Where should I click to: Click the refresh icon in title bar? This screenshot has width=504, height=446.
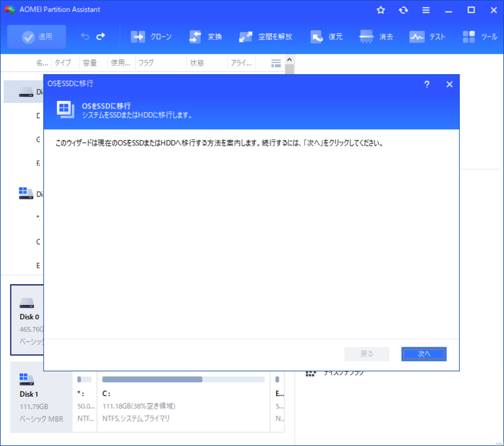(x=404, y=10)
